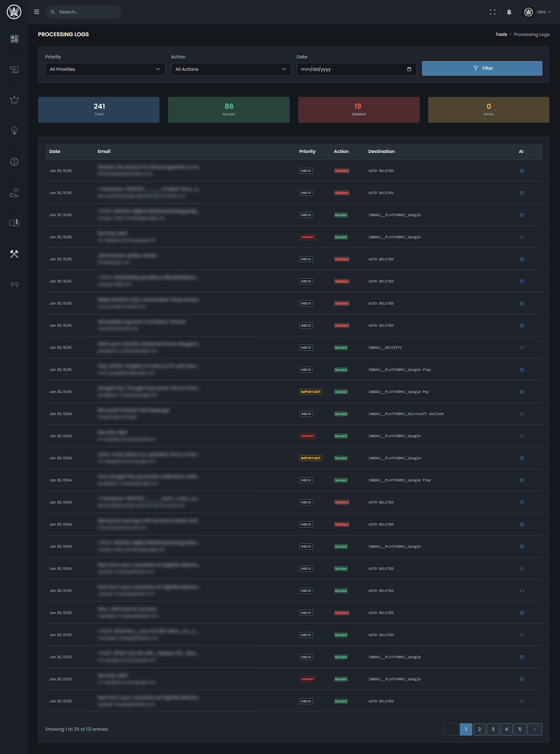Go to pagination page 2

[479, 729]
